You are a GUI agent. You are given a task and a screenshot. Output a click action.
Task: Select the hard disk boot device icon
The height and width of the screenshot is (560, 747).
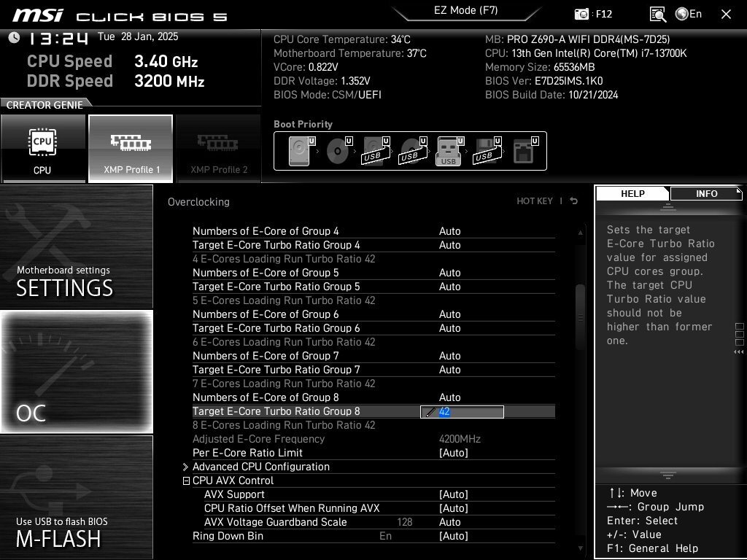point(301,151)
